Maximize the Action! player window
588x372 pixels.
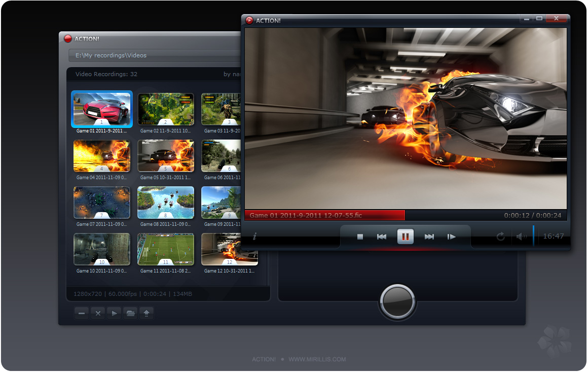point(539,19)
